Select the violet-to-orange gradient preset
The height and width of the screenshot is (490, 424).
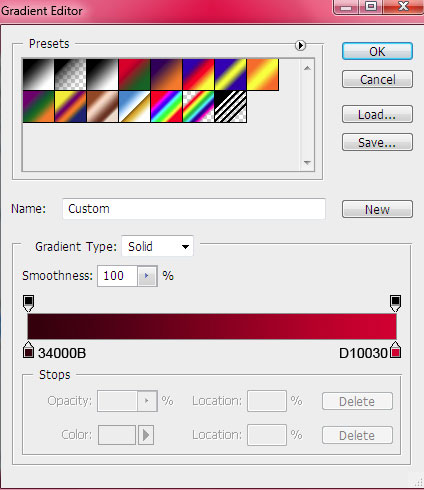pos(166,74)
